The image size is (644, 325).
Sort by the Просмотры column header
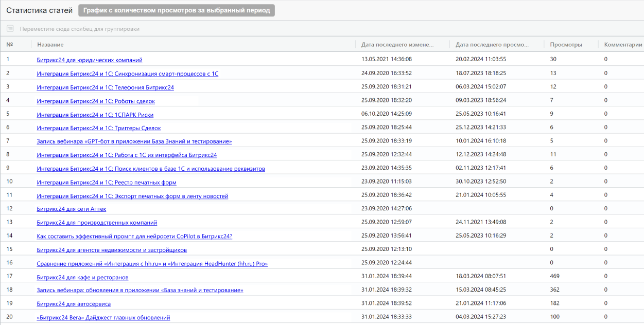[x=566, y=45]
